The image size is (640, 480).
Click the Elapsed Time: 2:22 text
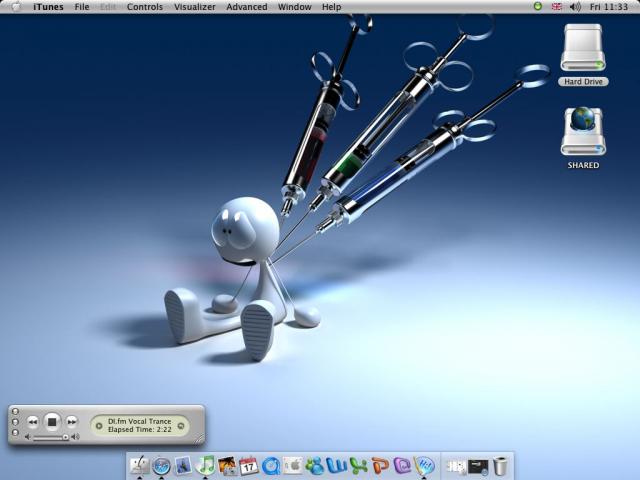pos(140,430)
